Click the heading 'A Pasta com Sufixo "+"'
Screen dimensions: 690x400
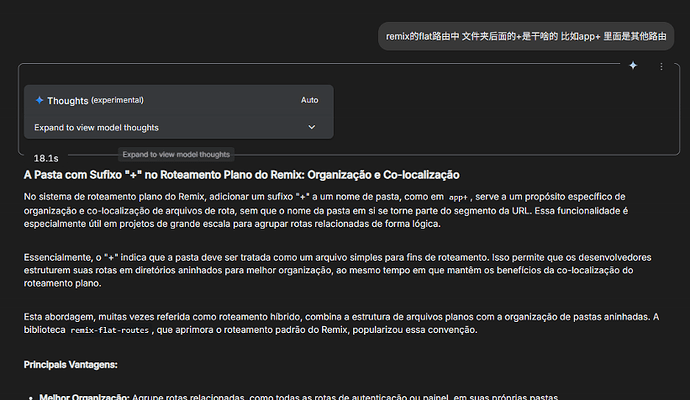pyautogui.click(x=241, y=175)
